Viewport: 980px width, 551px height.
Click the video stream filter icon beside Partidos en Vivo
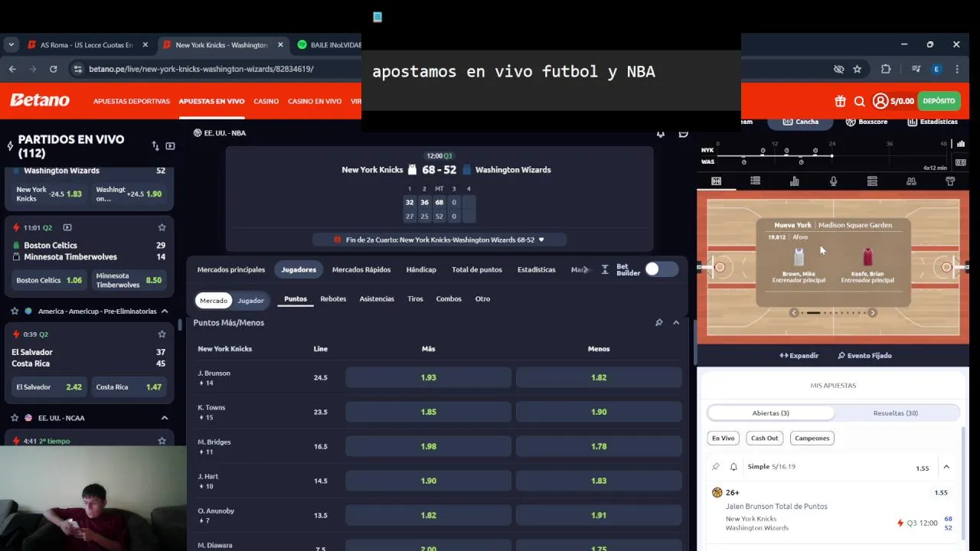[170, 145]
